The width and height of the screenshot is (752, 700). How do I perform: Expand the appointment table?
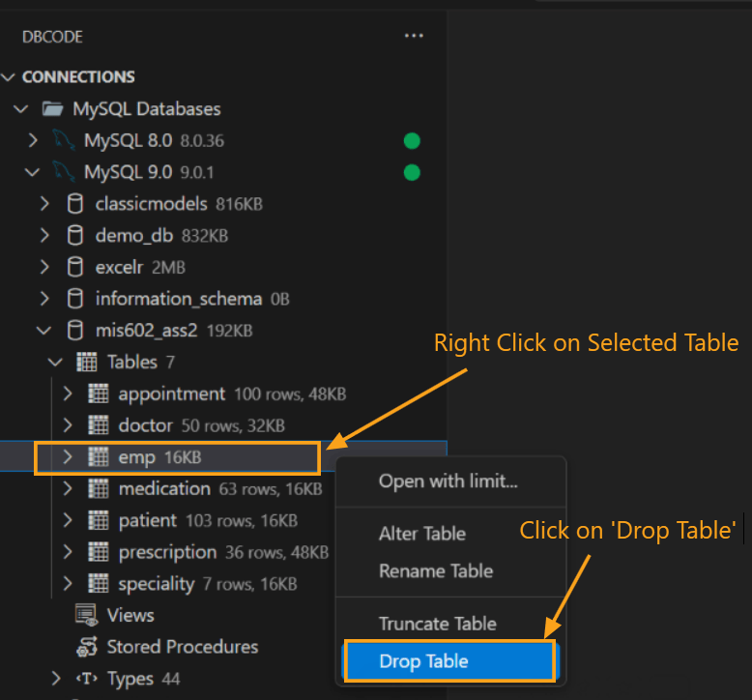tap(68, 394)
